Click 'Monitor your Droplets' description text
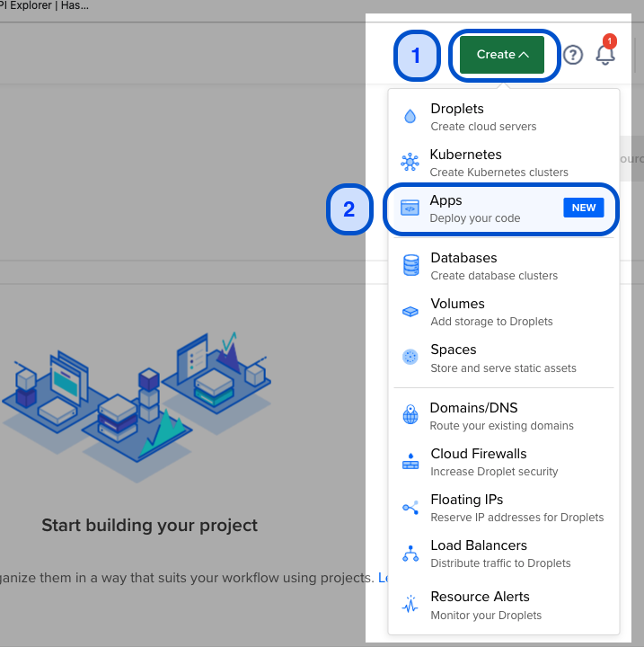The image size is (644, 647). (486, 615)
